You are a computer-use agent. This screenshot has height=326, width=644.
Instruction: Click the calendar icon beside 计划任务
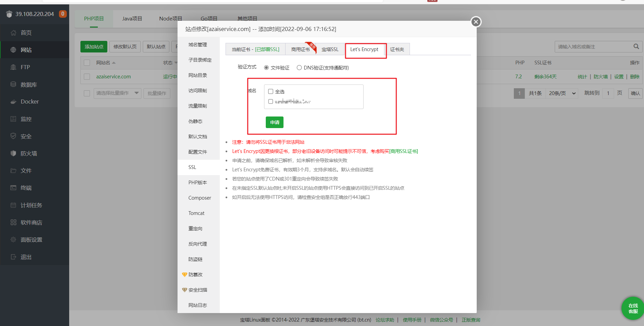coord(13,205)
